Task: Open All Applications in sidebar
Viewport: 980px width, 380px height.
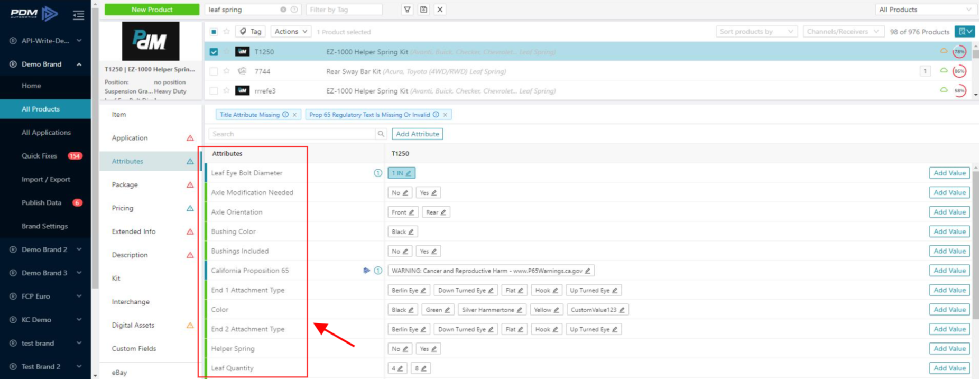Action: click(46, 133)
